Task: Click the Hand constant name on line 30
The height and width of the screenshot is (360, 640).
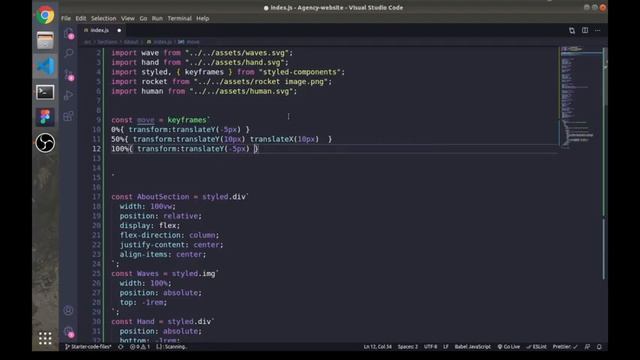Action: click(x=145, y=322)
